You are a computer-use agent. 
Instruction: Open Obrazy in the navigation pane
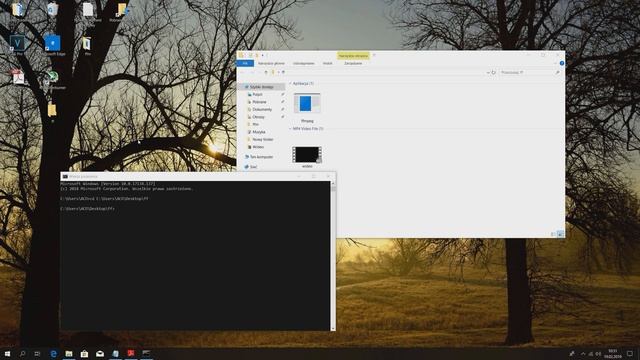click(x=258, y=117)
